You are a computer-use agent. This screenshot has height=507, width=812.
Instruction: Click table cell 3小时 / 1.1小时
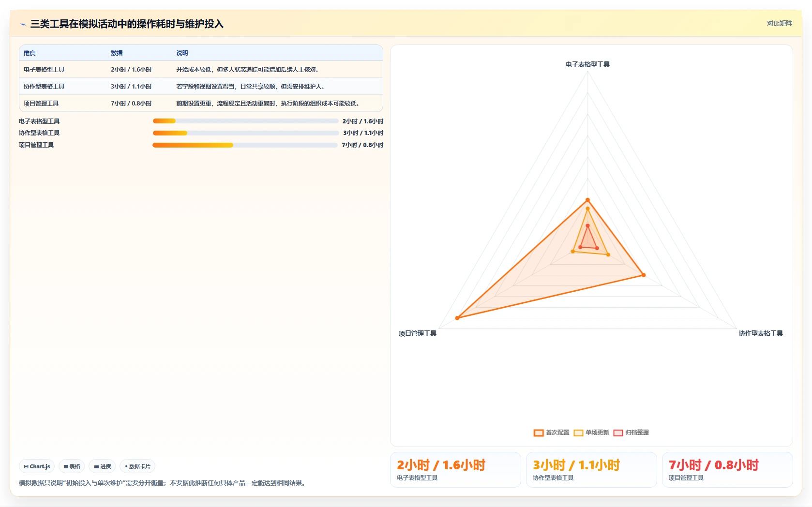(131, 87)
